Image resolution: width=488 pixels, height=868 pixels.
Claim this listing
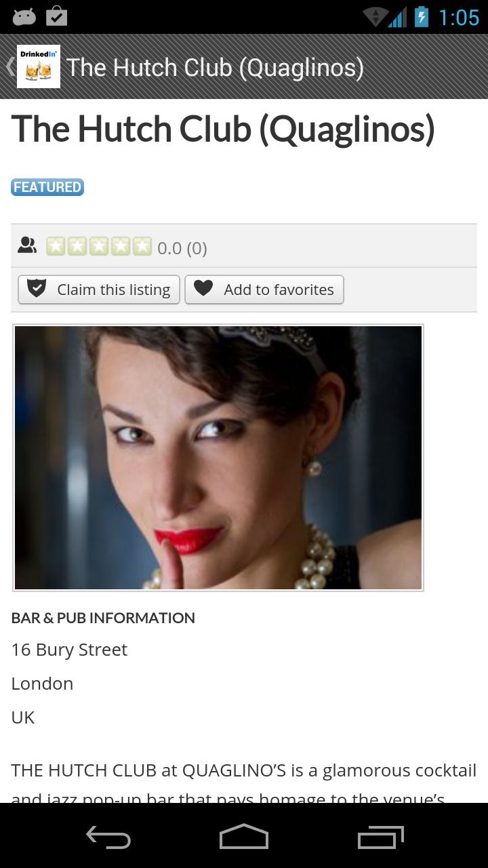99,290
